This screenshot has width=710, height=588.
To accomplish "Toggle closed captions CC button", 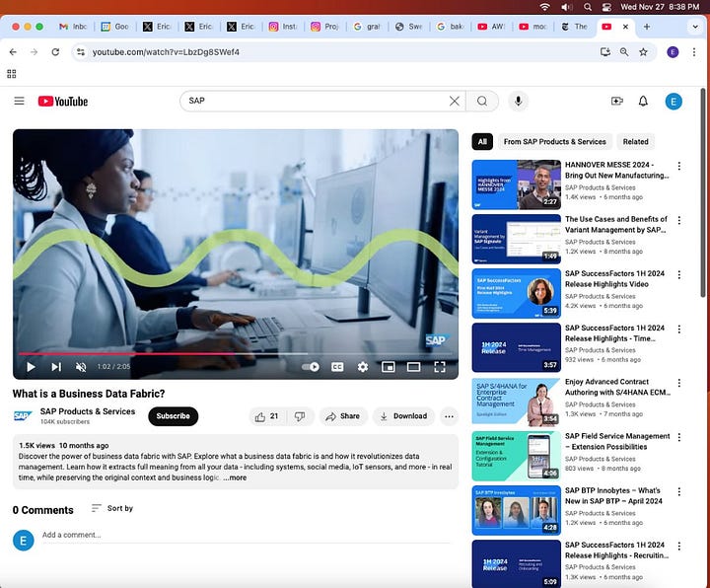I will pyautogui.click(x=337, y=367).
